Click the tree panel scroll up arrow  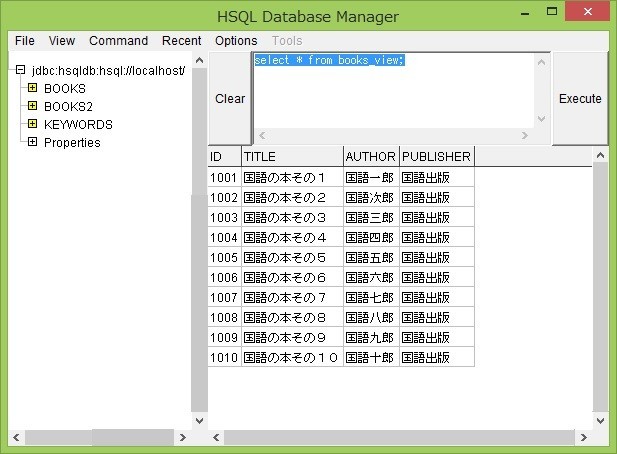click(200, 60)
